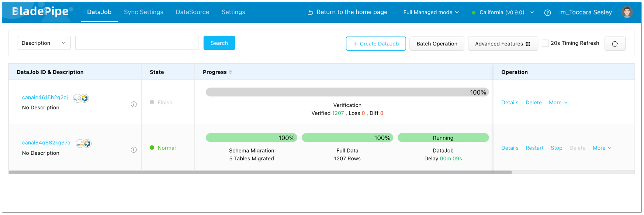
Task: Click the refresh icon button
Action: tap(614, 44)
